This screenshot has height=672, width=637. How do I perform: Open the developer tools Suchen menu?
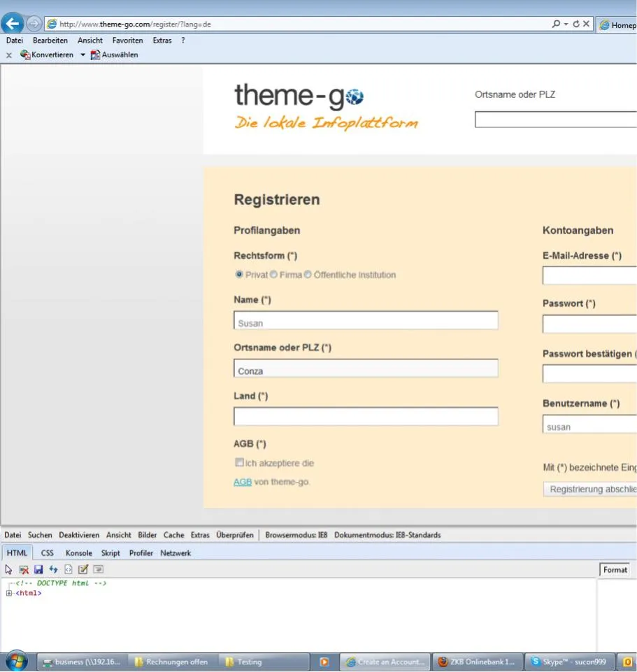coord(40,535)
